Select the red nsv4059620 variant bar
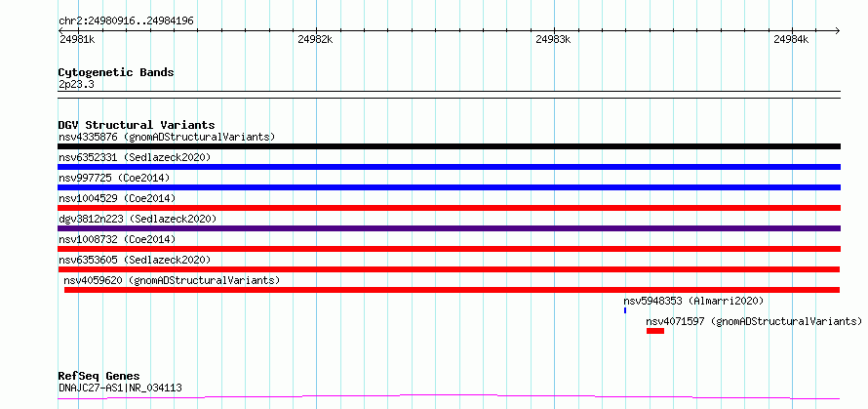868x409 pixels. tap(452, 290)
